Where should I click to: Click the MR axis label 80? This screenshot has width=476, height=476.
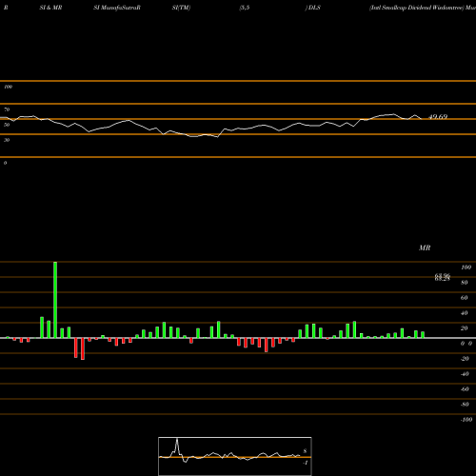pos(465,283)
